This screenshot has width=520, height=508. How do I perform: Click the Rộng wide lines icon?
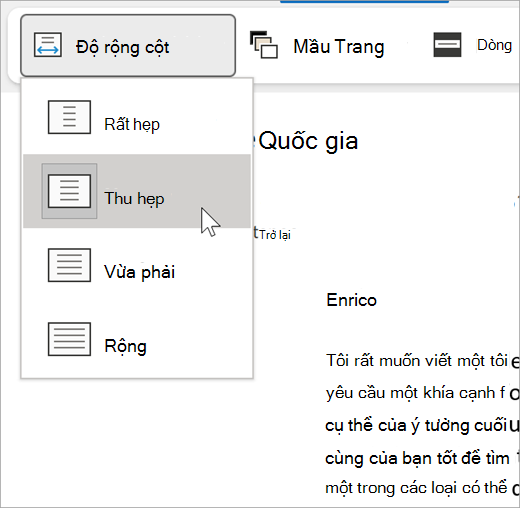69,339
